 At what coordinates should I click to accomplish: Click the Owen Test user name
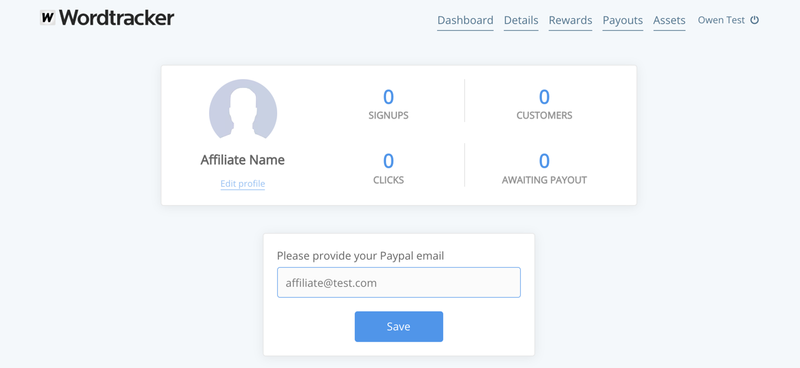click(x=721, y=20)
